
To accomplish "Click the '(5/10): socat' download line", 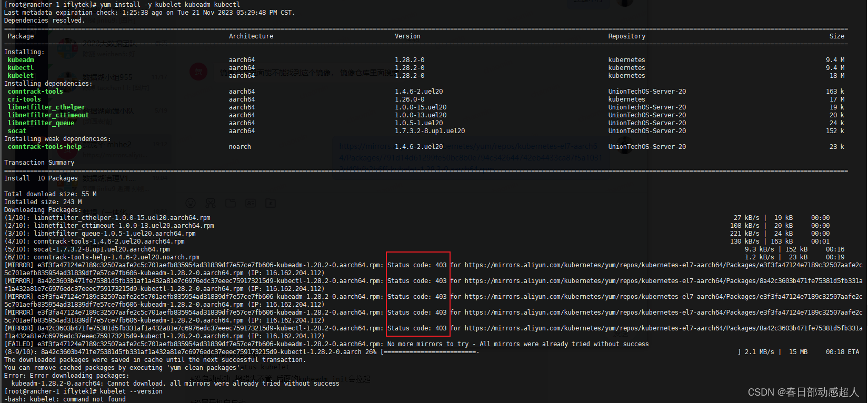I will [87, 249].
